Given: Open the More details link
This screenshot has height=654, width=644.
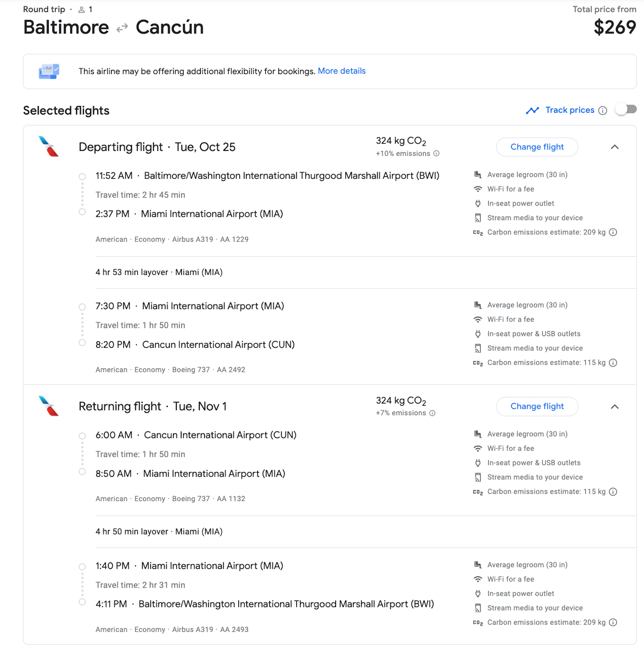Looking at the screenshot, I should 342,71.
